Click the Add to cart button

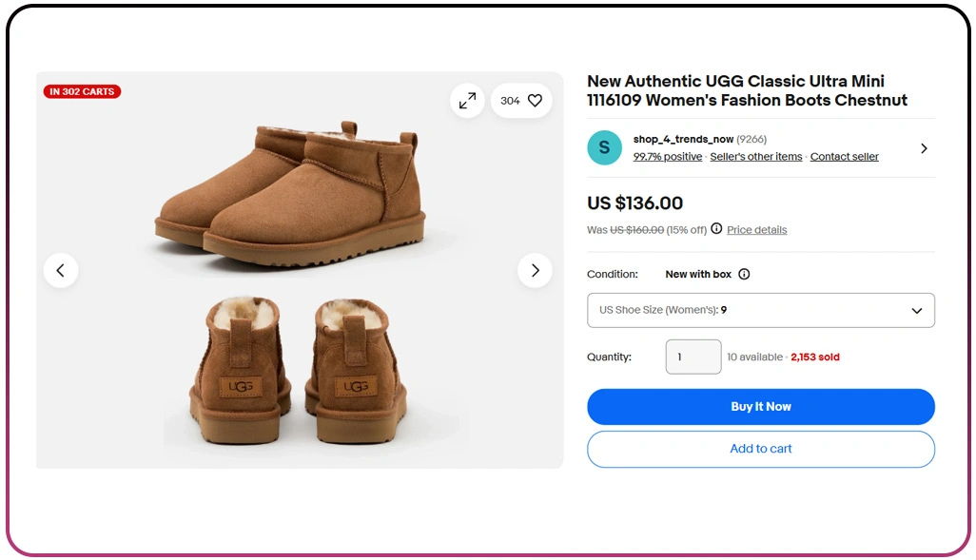tap(761, 449)
